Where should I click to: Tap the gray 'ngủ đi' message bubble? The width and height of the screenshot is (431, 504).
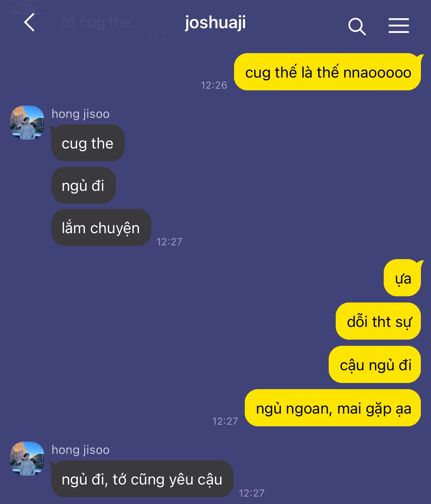point(83,185)
